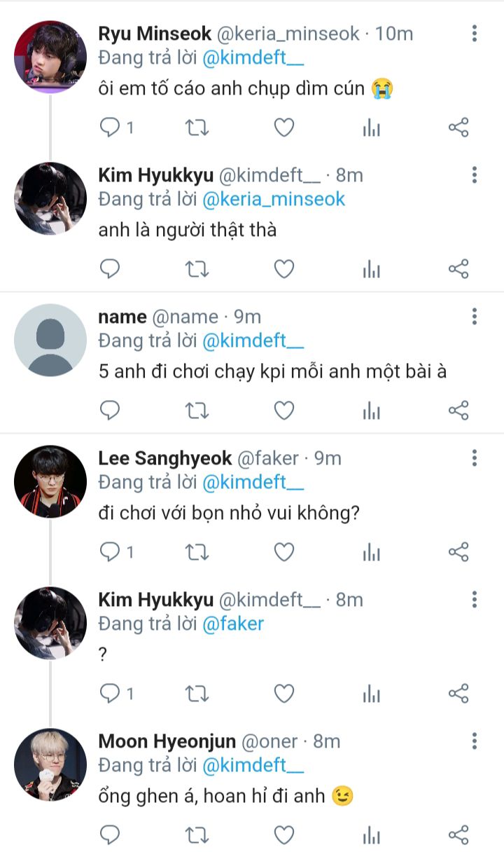The height and width of the screenshot is (852, 504).
Task: Like Moon Hyeonjun's tweet
Action: [x=283, y=835]
